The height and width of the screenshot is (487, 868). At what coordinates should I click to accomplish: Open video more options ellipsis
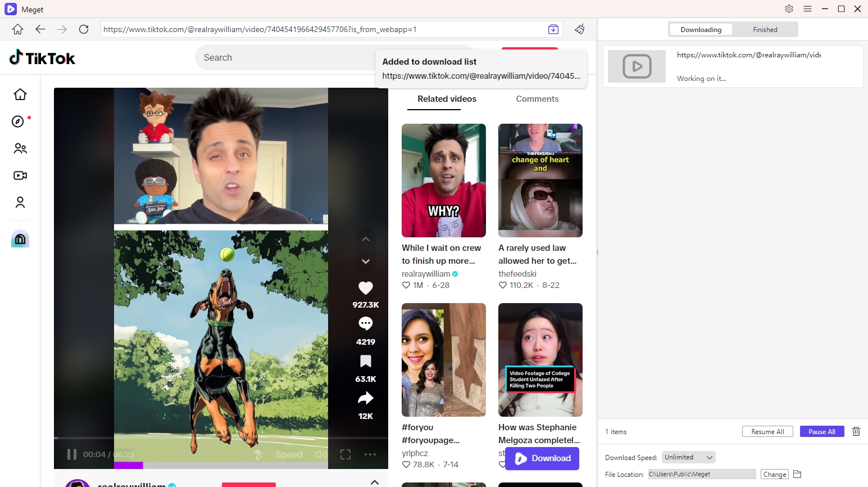click(x=370, y=454)
